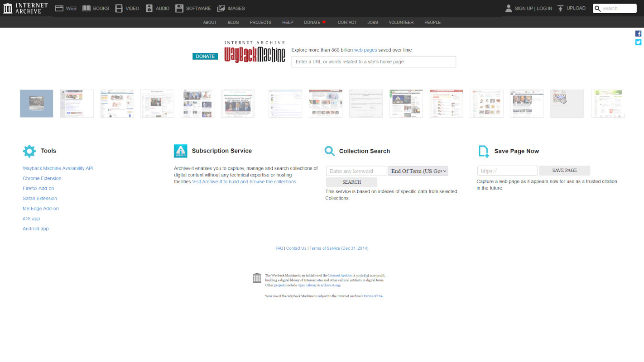Open the first blue-tinted site thumbnail
644x362 pixels.
(x=36, y=104)
